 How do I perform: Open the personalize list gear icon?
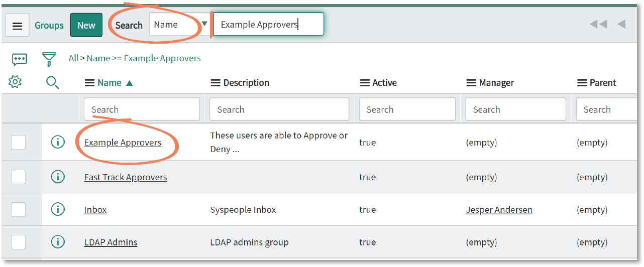pos(16,82)
